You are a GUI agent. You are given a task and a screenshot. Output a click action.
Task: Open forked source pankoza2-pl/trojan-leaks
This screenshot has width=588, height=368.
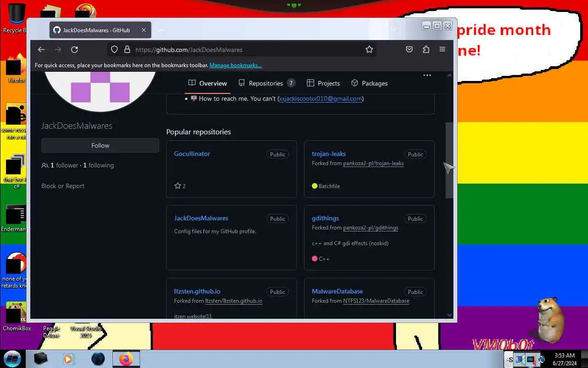[x=373, y=163]
